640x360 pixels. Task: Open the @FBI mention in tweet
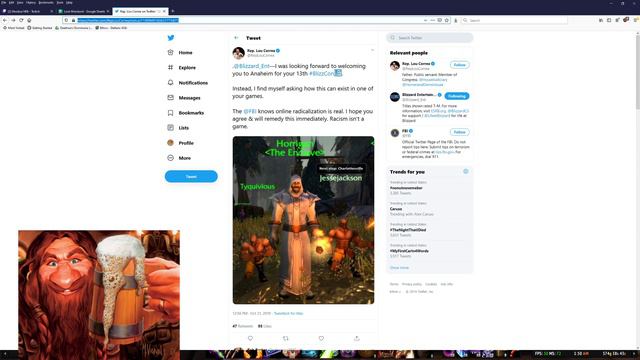point(250,111)
